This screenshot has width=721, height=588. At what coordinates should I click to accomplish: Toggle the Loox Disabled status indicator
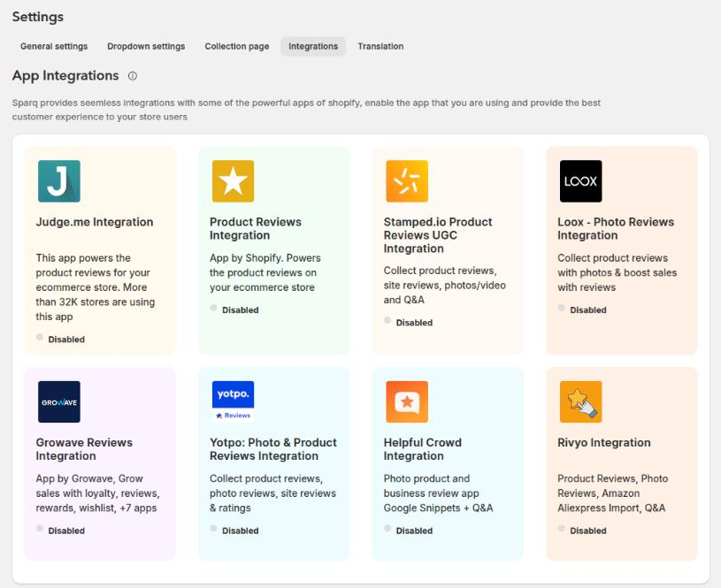coord(562,308)
